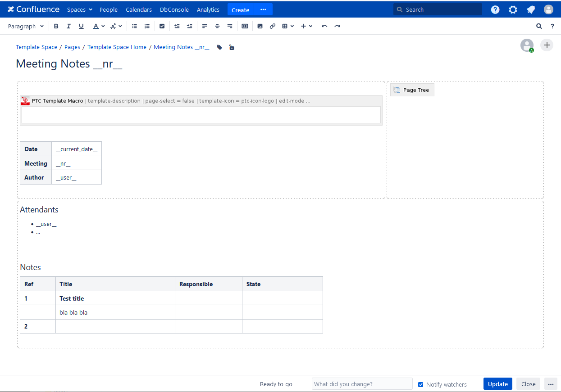Viewport: 561px width, 392px height.
Task: Open the Template Space Home breadcrumb link
Action: (x=117, y=47)
